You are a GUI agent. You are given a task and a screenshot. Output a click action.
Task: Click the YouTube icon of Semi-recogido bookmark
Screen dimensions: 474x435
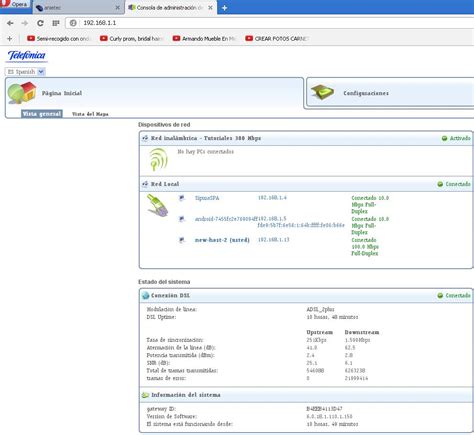point(31,38)
